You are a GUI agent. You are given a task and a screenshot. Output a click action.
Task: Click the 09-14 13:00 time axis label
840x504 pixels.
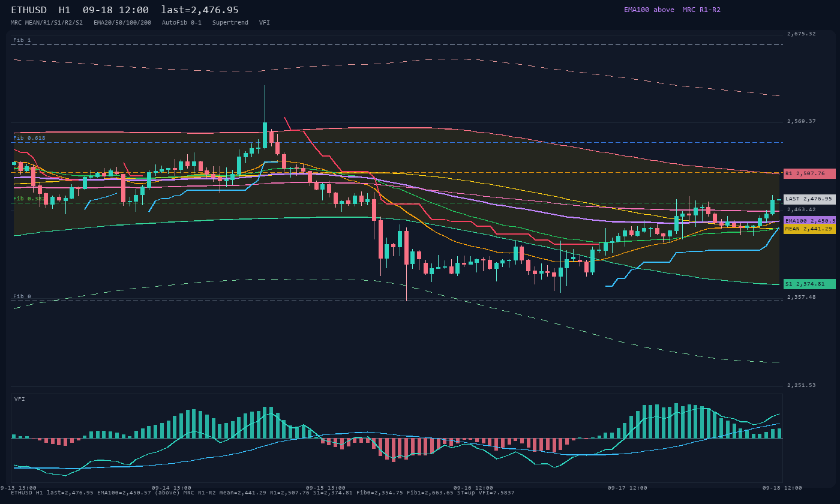point(172,488)
